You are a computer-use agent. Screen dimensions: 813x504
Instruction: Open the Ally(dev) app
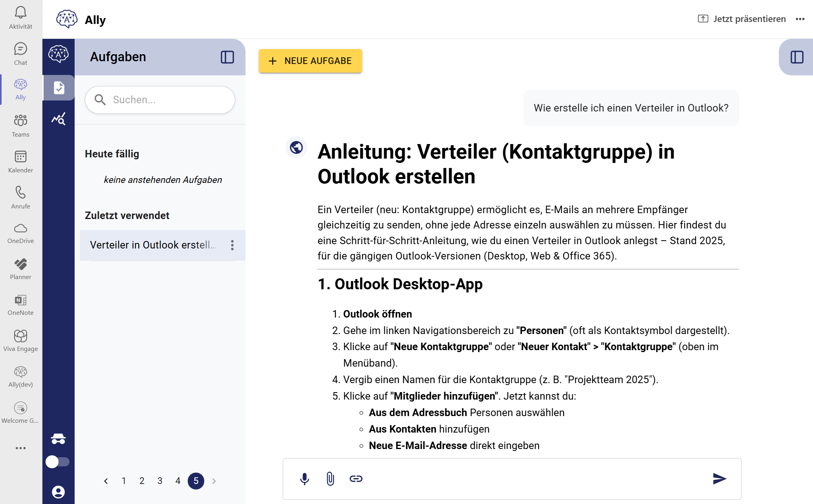click(x=20, y=377)
